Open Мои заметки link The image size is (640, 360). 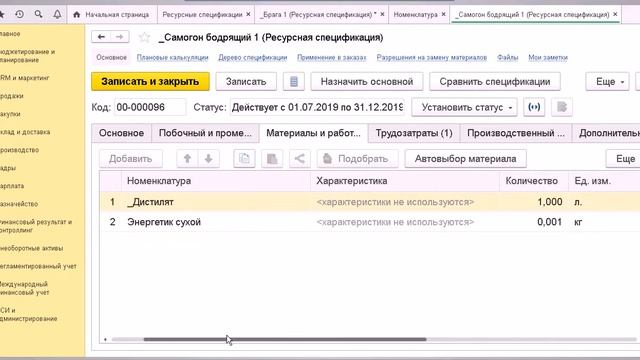[x=548, y=58]
